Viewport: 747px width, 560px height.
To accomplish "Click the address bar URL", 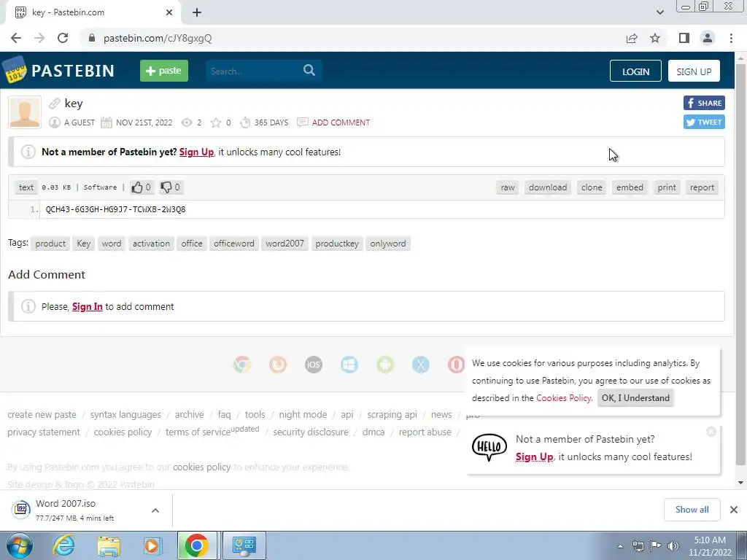I will (x=158, y=38).
